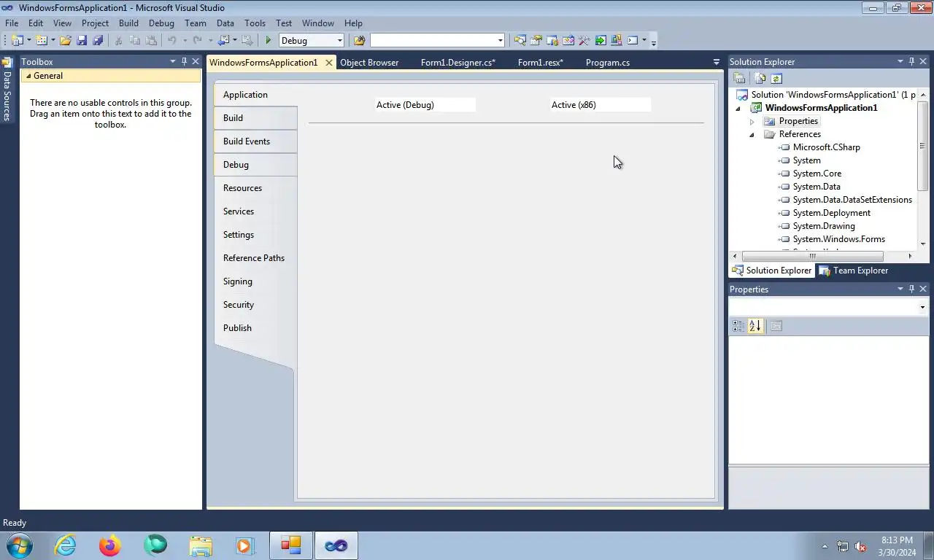Open the Tools menu
Viewport: 934px width, 560px height.
click(x=255, y=23)
